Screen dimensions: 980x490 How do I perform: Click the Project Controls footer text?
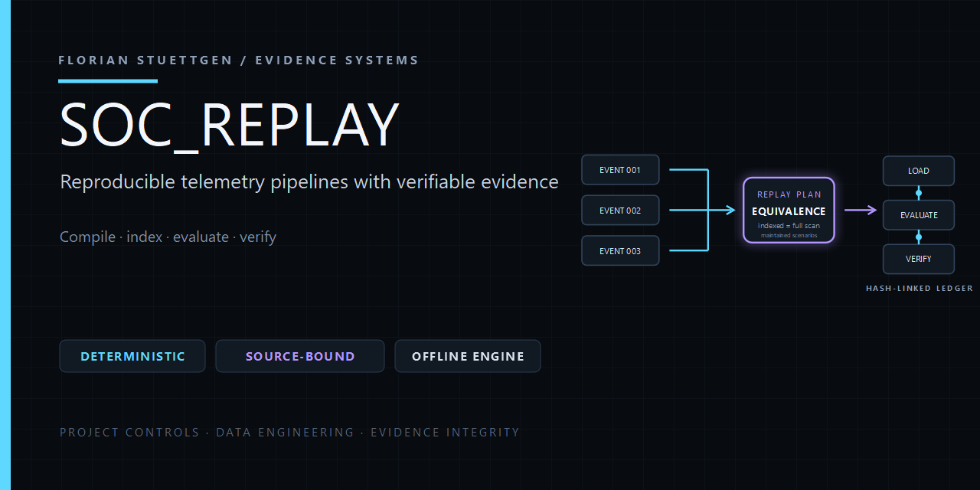click(129, 433)
